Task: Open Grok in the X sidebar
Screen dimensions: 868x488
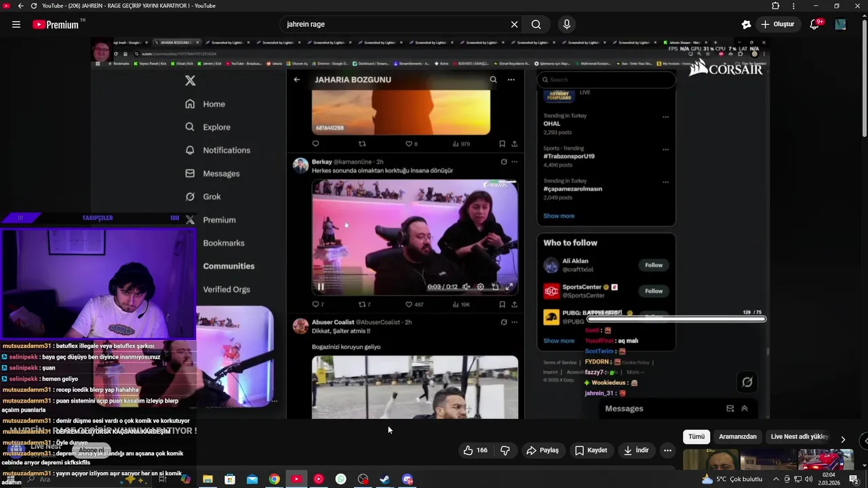Action: click(203, 197)
